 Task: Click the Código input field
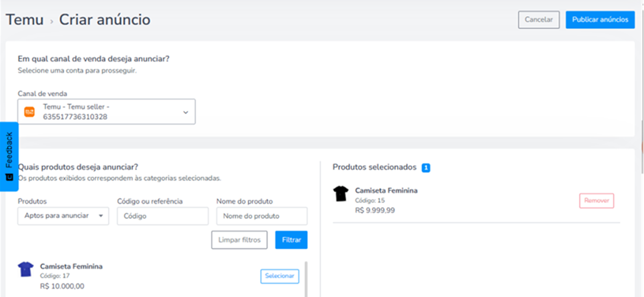point(162,216)
